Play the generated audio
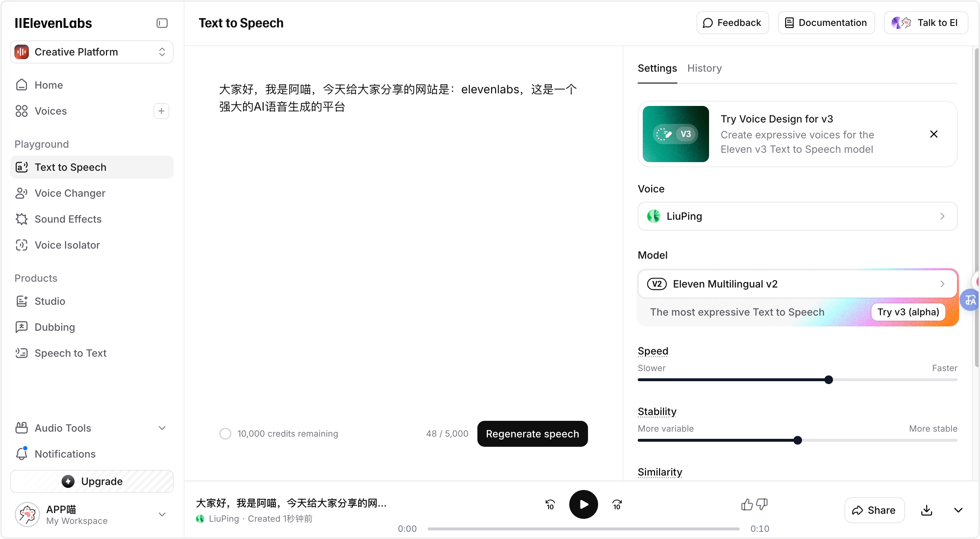Image resolution: width=980 pixels, height=539 pixels. [x=583, y=504]
